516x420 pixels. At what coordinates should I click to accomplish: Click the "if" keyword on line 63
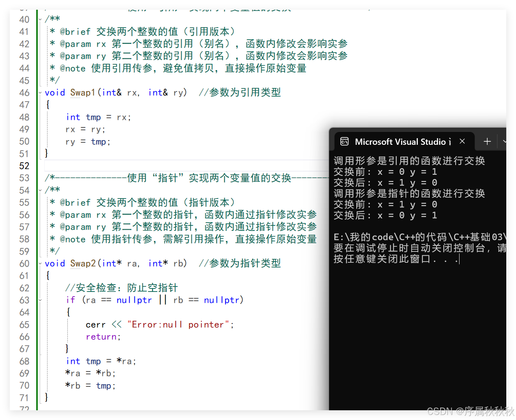click(70, 300)
